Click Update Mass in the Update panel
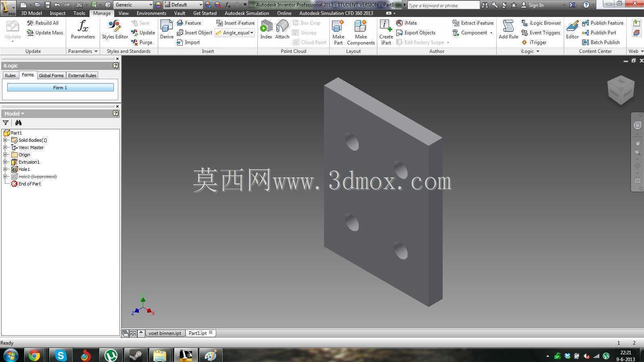 [45, 33]
